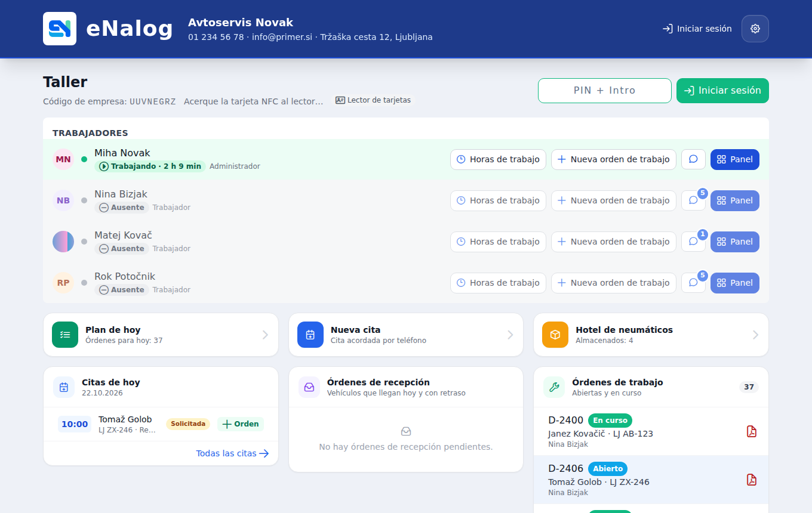812x513 pixels.
Task: Click the Citas de hoy calendar icon
Action: [x=64, y=387]
